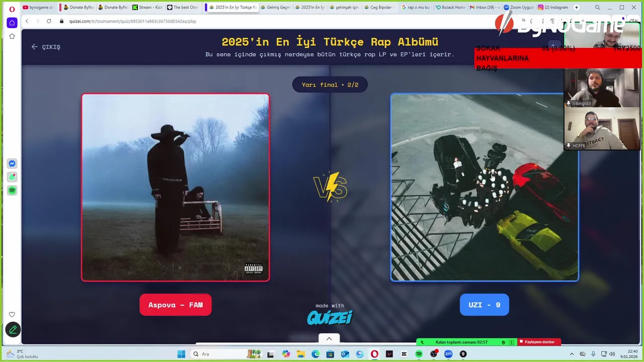The image size is (644, 362).
Task: Show hidden system tray icons
Action: point(572,354)
